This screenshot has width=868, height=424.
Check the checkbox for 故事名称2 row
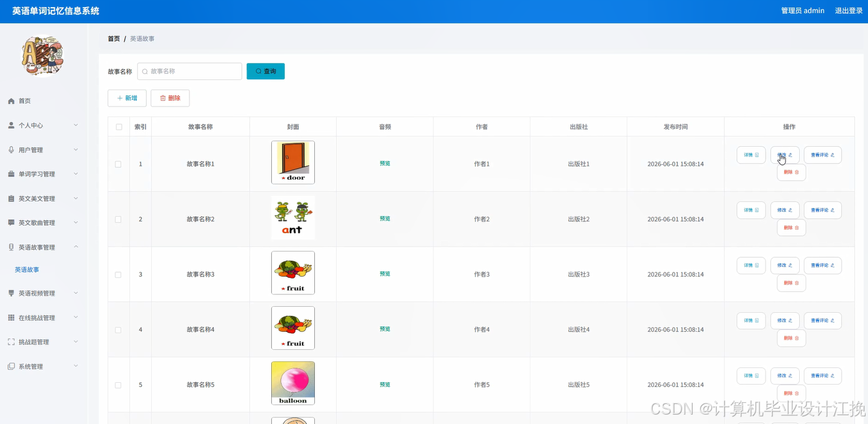click(118, 219)
